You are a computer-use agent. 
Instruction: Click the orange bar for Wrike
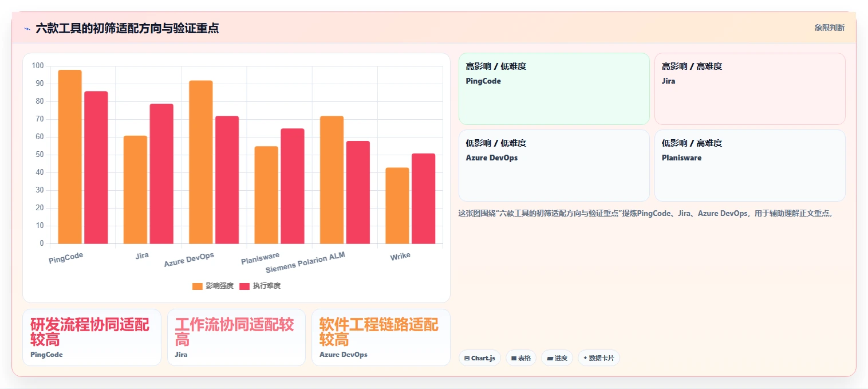point(397,206)
